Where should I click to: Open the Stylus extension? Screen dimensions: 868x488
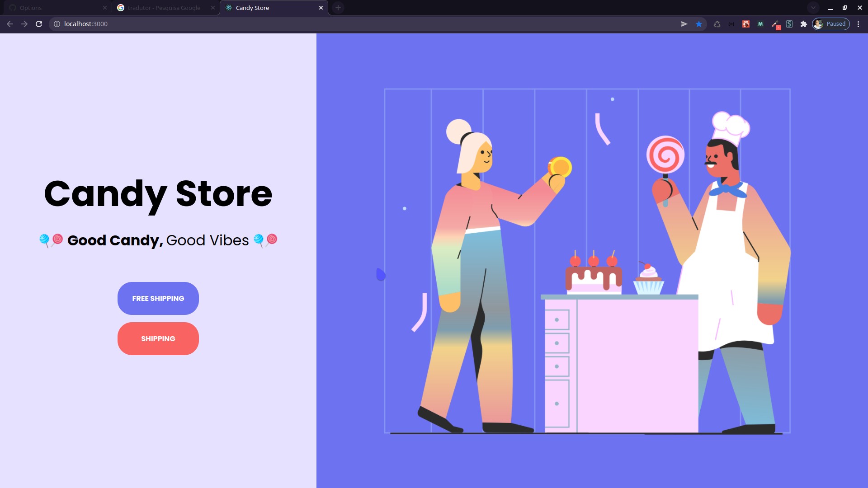[790, 24]
